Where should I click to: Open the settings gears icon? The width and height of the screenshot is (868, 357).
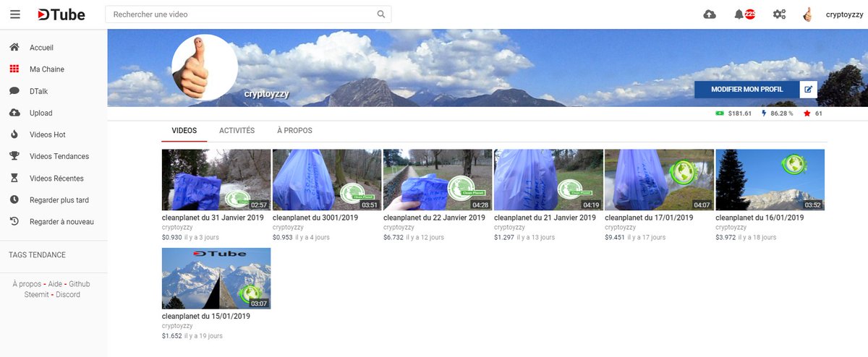779,14
